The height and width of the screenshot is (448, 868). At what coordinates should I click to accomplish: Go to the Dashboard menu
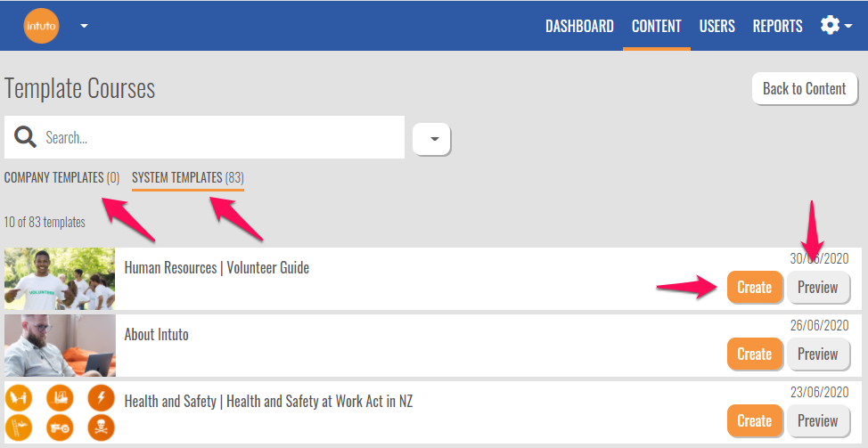[579, 26]
